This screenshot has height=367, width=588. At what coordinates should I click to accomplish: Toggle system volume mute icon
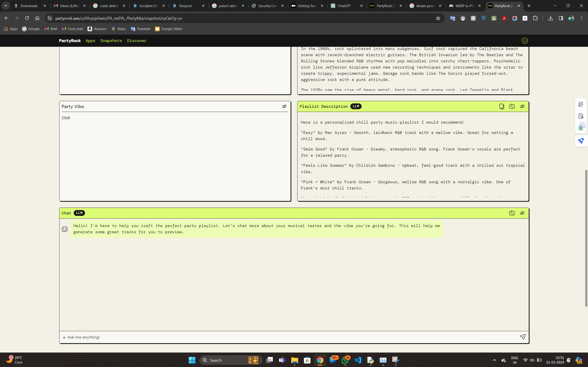pos(532,360)
